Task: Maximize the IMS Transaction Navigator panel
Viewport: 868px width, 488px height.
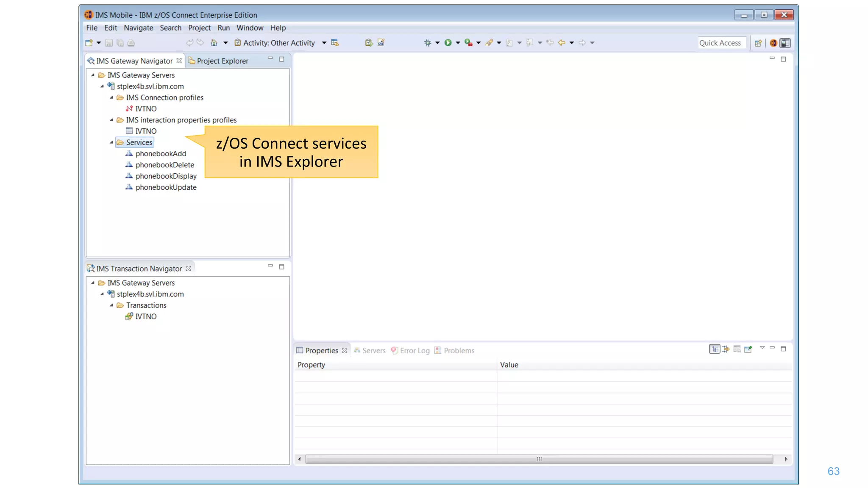Action: (x=281, y=267)
